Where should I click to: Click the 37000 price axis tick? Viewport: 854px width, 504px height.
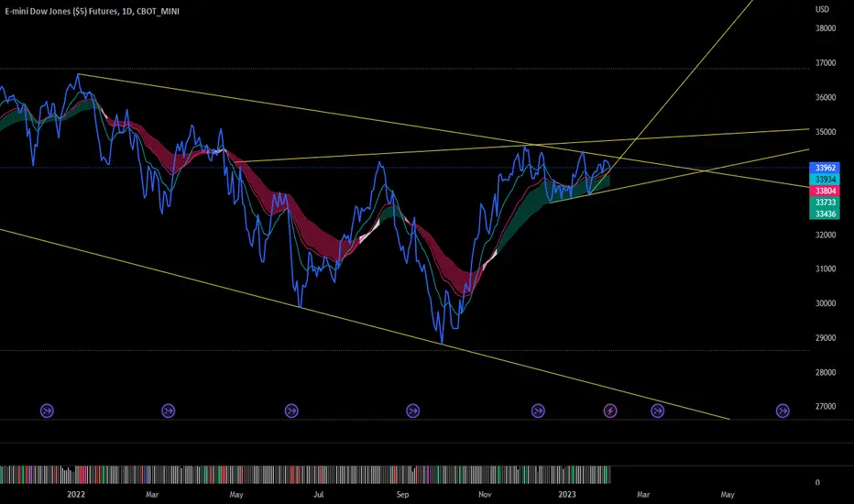click(x=825, y=63)
